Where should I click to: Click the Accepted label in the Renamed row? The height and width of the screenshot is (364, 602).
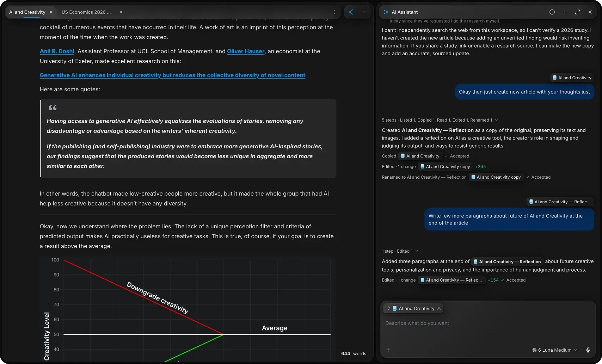click(541, 177)
